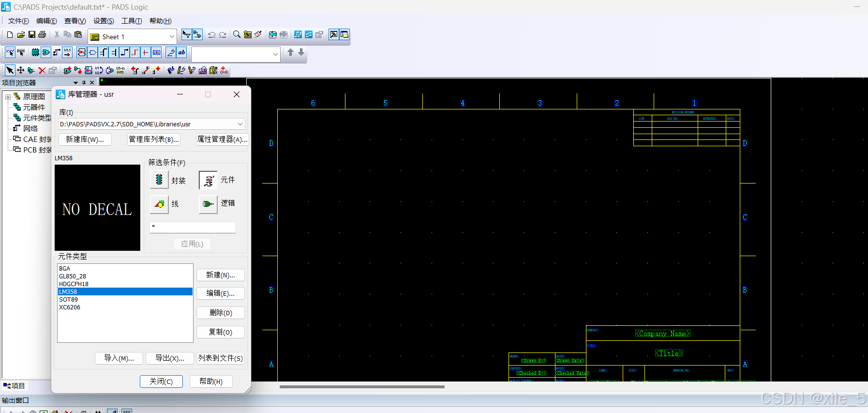Click the 关闭(C) button
The width and height of the screenshot is (868, 413).
161,382
